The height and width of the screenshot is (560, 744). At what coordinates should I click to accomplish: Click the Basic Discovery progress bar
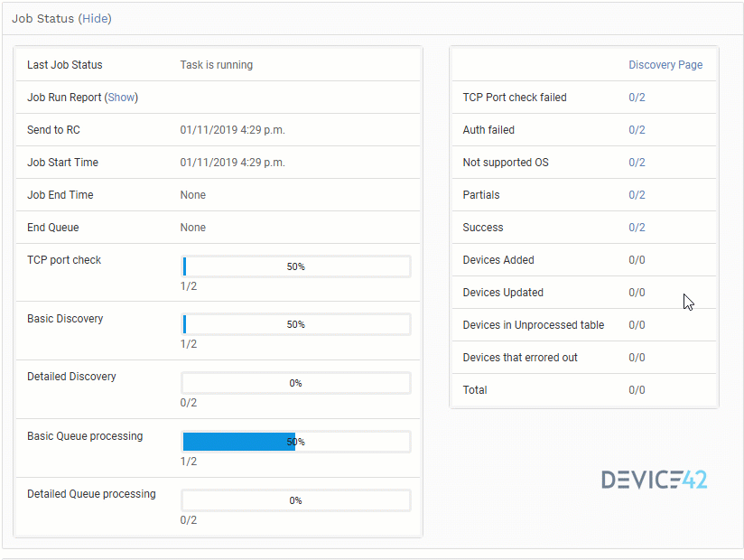[296, 324]
